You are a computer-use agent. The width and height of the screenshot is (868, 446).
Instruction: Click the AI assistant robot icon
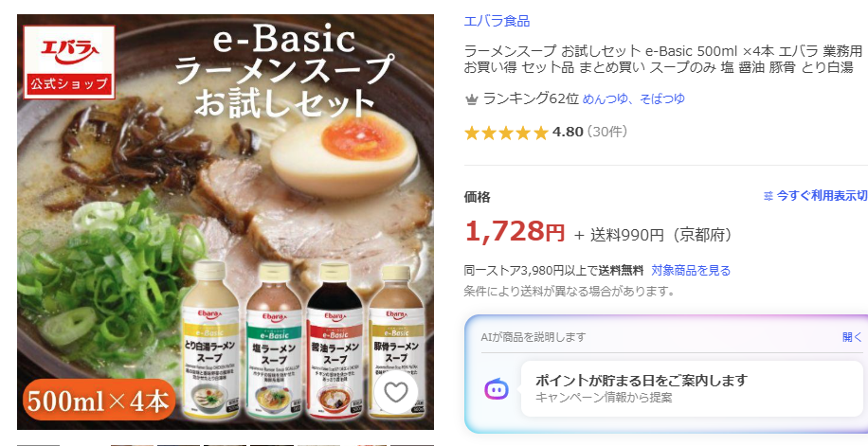pyautogui.click(x=496, y=389)
